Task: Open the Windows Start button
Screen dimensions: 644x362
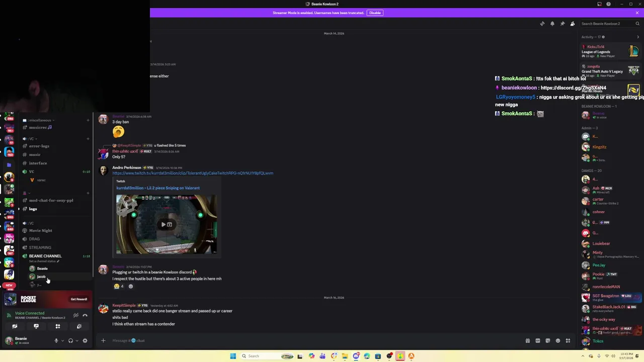Action: click(x=233, y=356)
